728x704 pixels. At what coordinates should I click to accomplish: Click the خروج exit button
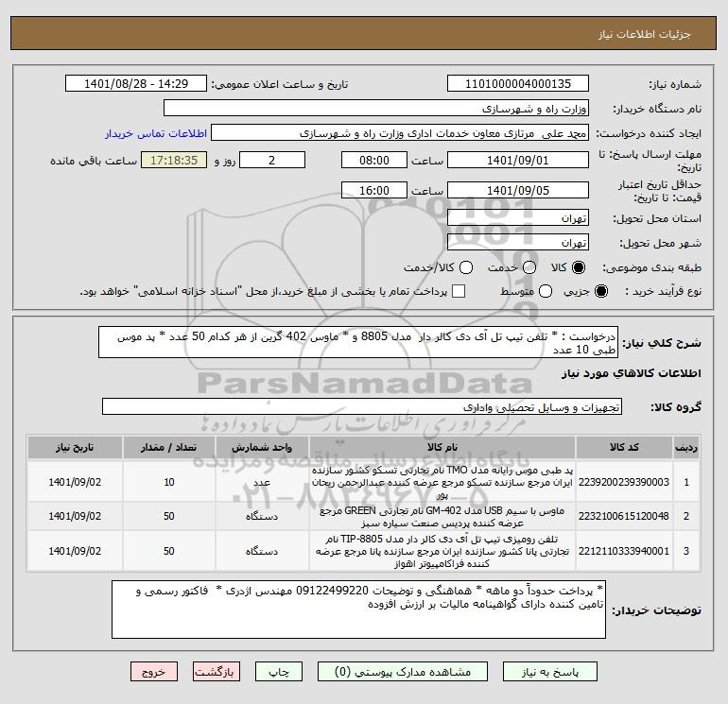click(154, 672)
